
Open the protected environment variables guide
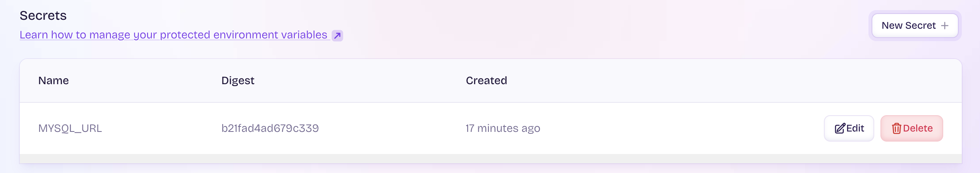coord(181,35)
